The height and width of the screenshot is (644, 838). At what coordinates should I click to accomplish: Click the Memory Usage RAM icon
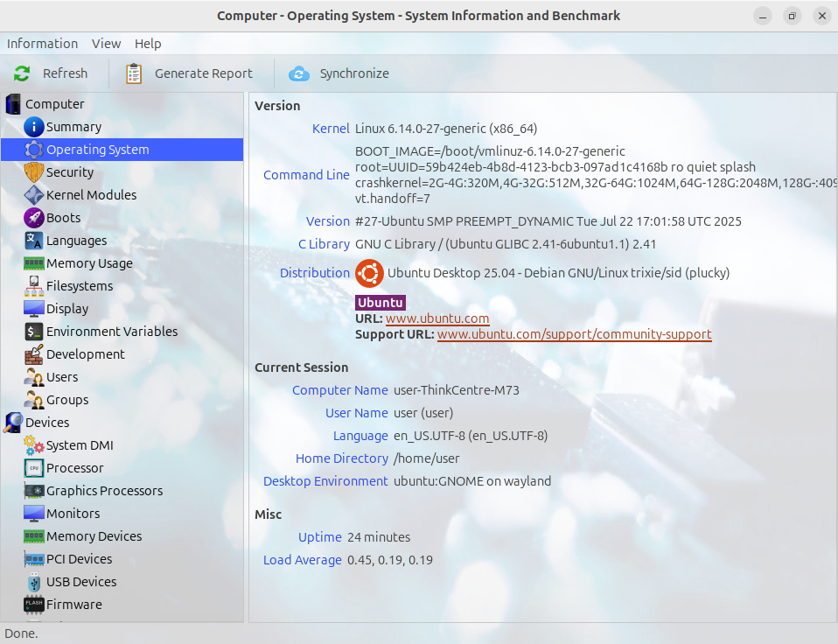[x=33, y=263]
